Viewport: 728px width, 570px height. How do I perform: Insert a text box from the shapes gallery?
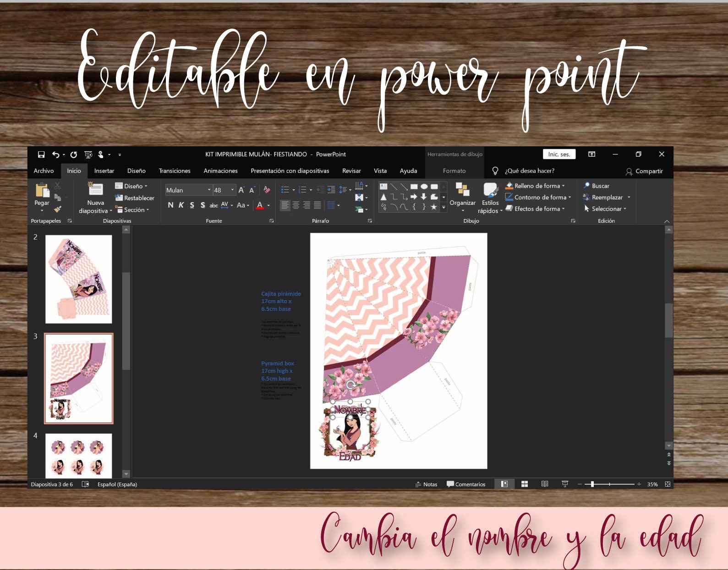[x=384, y=186]
